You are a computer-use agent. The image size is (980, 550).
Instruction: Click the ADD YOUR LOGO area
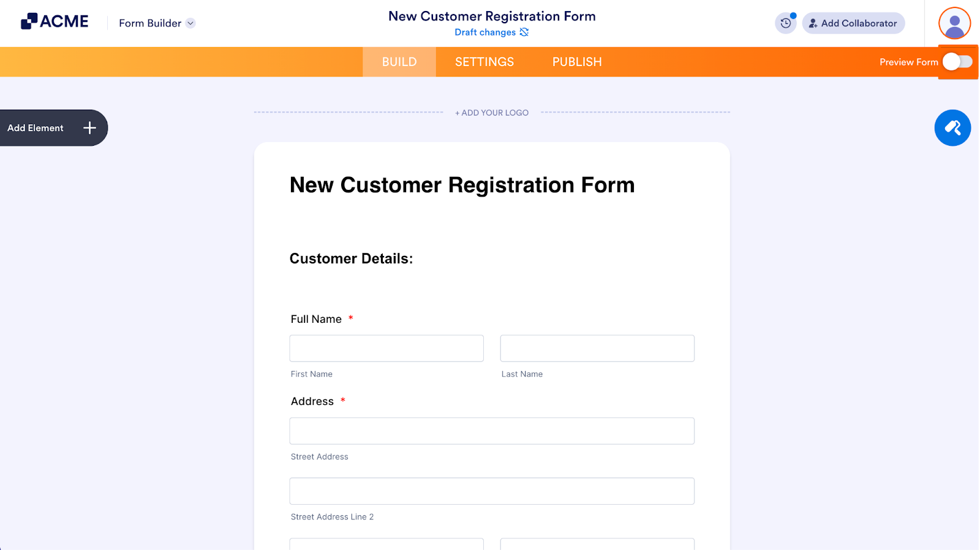click(x=491, y=112)
